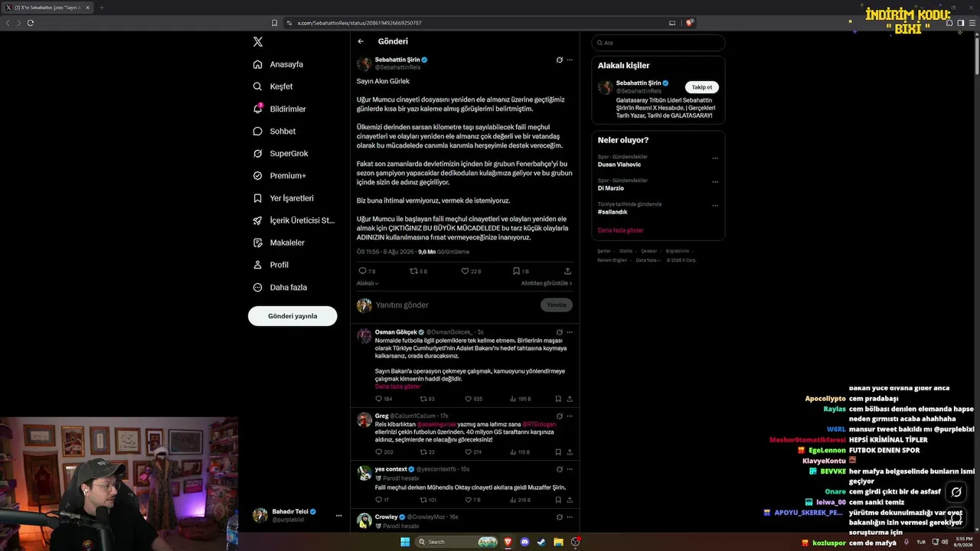This screenshot has height=551, width=980.
Task: Open the Windows Start menu
Action: point(405,542)
